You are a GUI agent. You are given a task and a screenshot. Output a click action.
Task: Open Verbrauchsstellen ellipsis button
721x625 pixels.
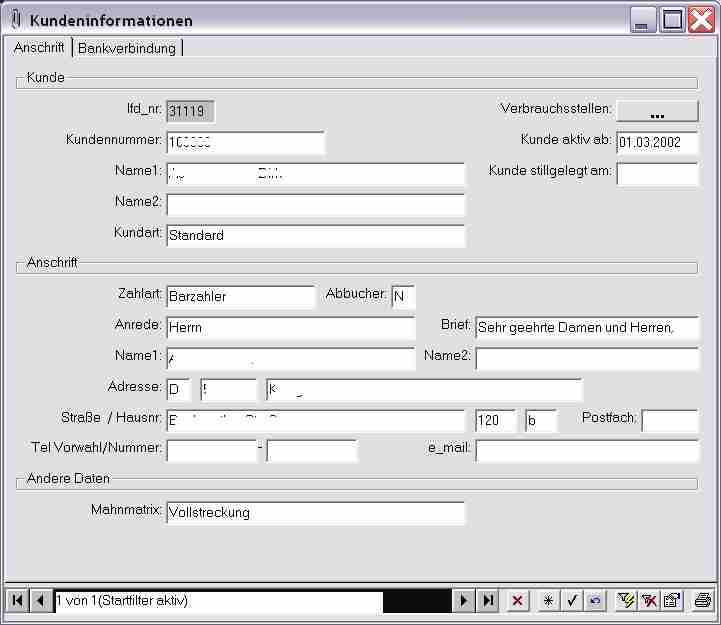click(x=657, y=111)
